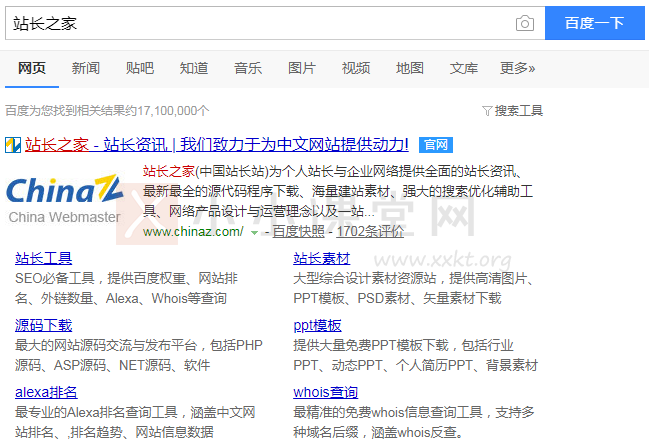This screenshot has width=649, height=442.
Task: Open the 站长工具 sublink
Action: click(43, 259)
